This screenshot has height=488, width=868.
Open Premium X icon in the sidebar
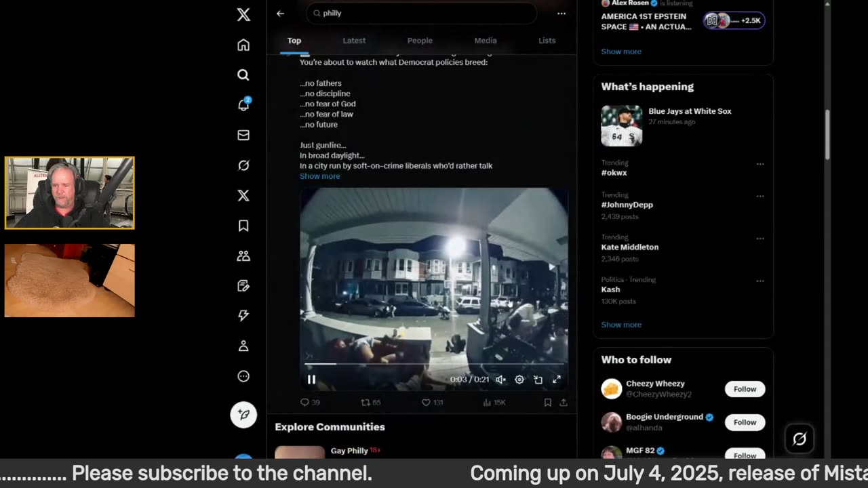click(x=243, y=196)
